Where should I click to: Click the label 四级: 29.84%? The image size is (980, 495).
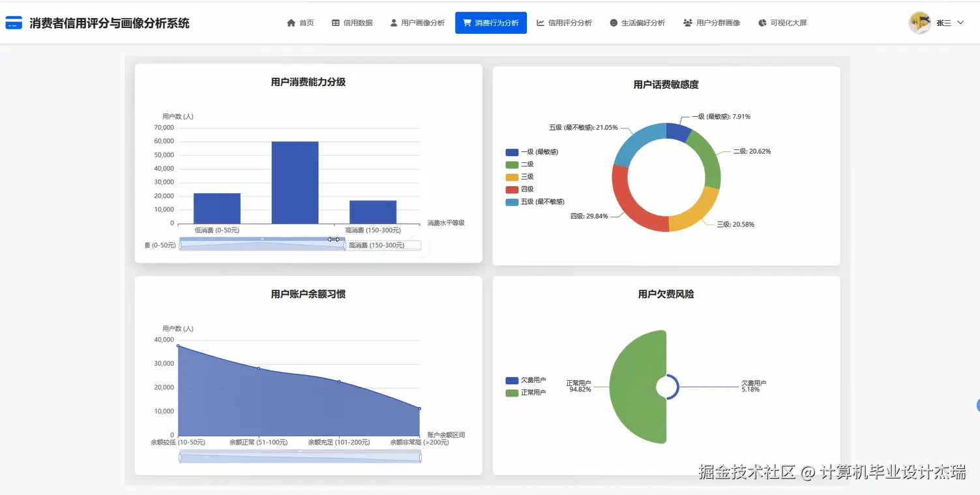pos(589,216)
